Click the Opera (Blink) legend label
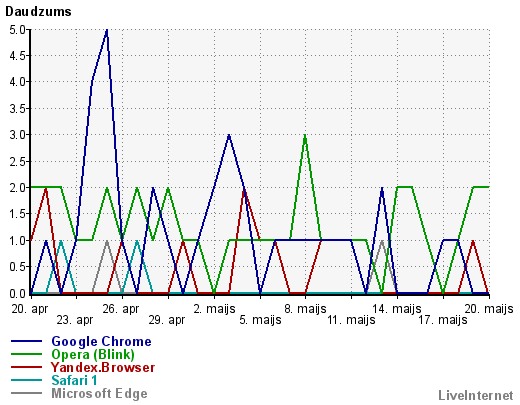This screenshot has width=520, height=405. (x=93, y=355)
